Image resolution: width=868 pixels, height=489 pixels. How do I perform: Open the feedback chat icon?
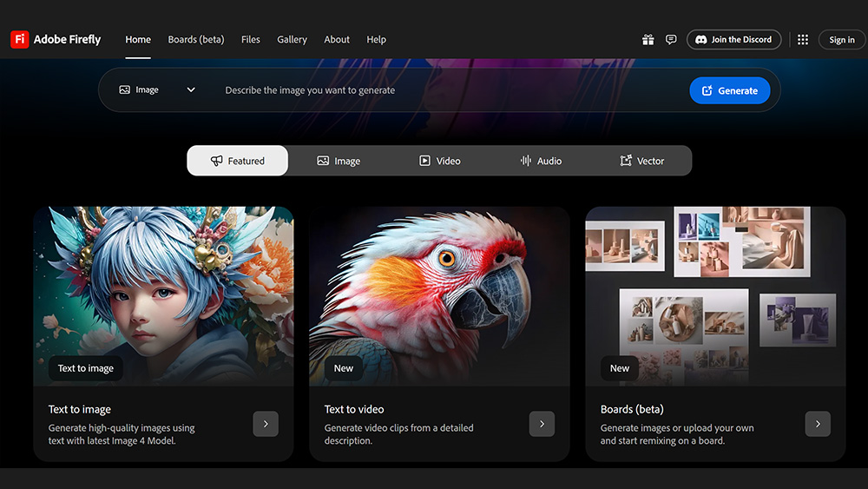point(671,39)
